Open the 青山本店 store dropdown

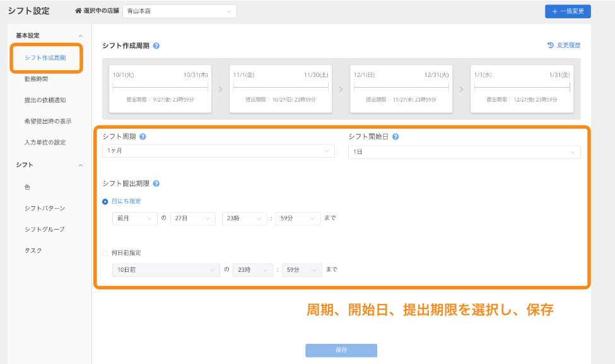(x=179, y=11)
